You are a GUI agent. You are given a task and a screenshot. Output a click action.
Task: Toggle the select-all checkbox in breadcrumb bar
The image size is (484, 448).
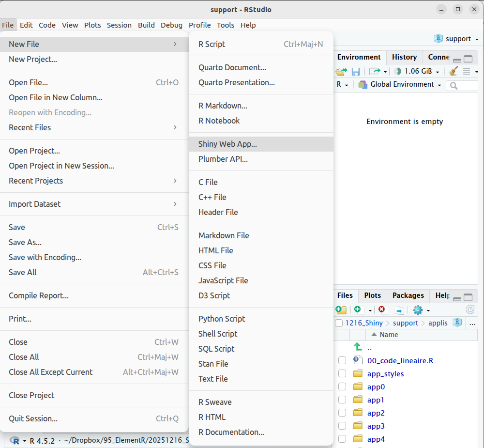pos(339,323)
